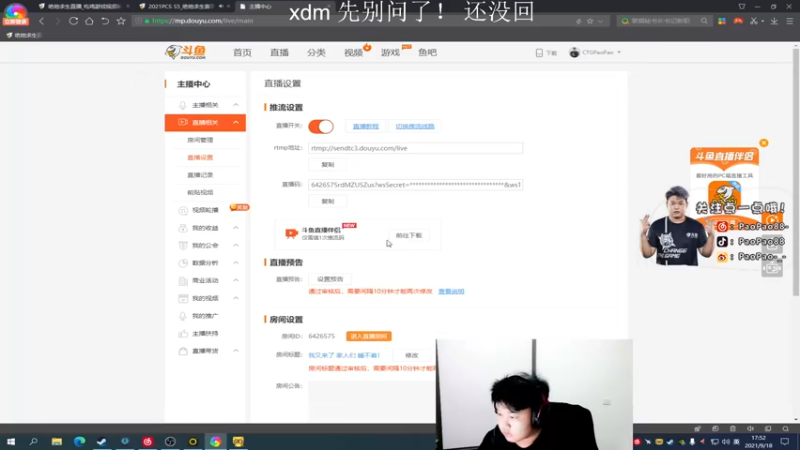The height and width of the screenshot is (450, 800).
Task: Click the 下载 phone icon in the header
Action: 539,53
